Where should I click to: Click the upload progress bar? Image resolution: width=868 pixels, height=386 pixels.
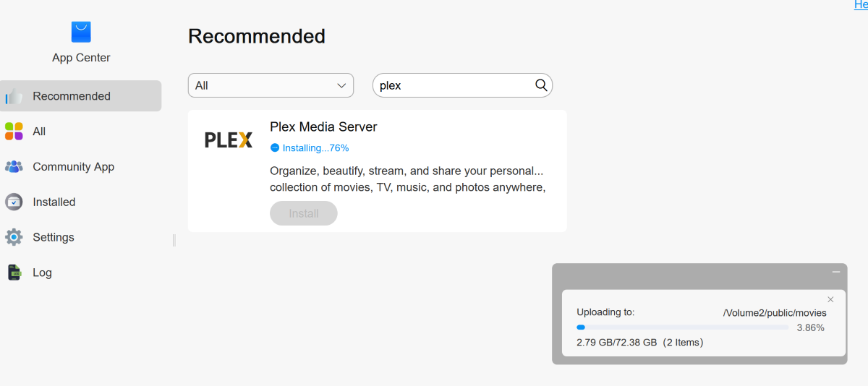click(x=682, y=327)
